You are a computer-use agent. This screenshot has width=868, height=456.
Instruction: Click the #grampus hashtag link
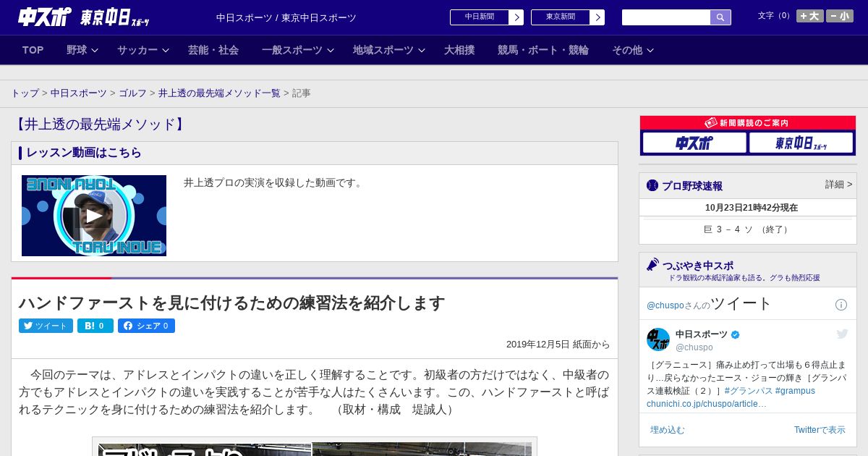tap(795, 391)
